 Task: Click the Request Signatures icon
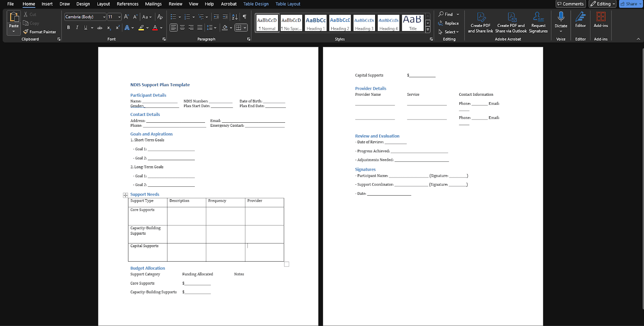538,17
